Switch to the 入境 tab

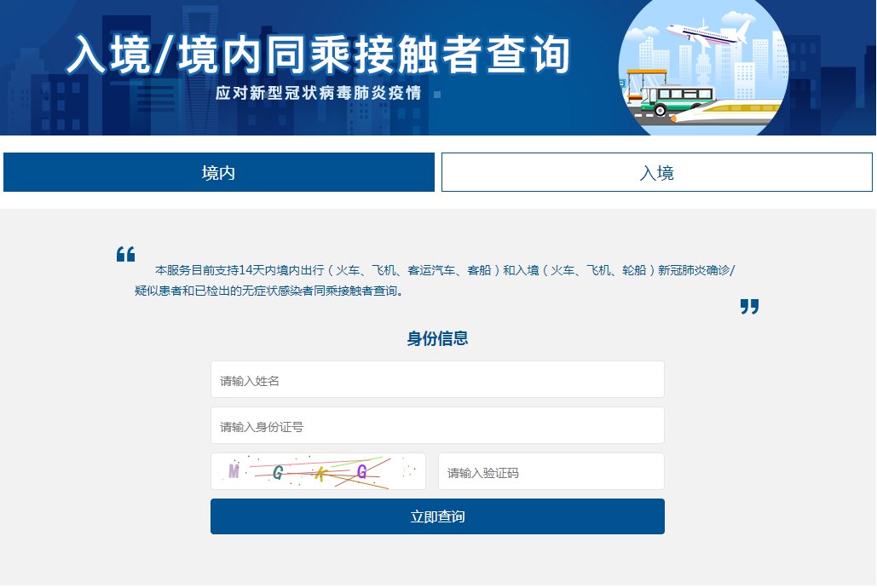click(x=656, y=173)
